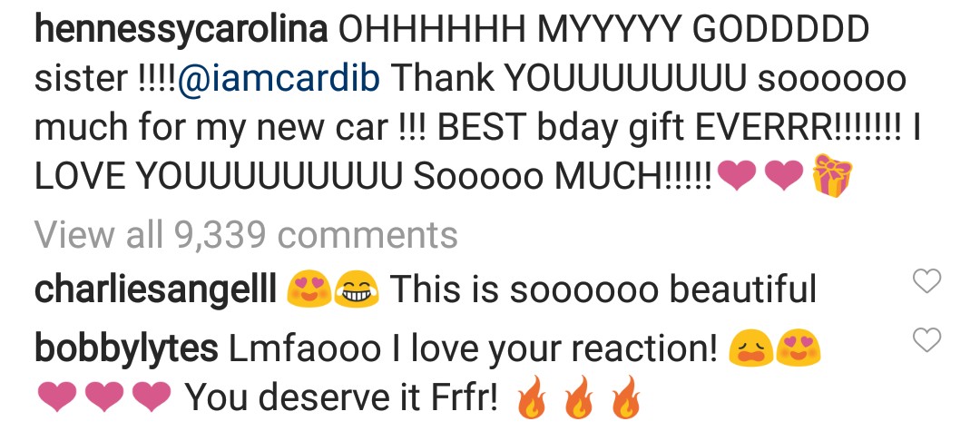The height and width of the screenshot is (441, 980).
Task: Click the second pink heart beside gift emoji
Action: 784,176
